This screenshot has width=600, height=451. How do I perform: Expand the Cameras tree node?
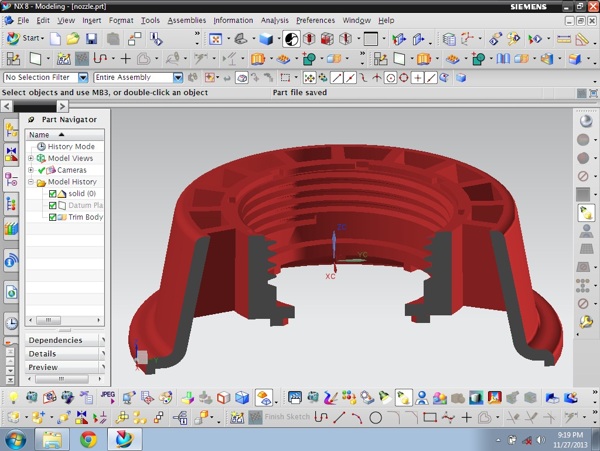coord(31,170)
